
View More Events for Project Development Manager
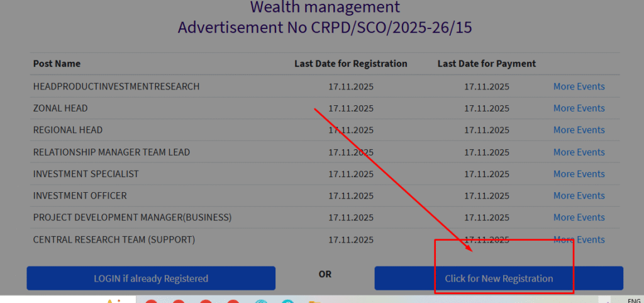579,217
